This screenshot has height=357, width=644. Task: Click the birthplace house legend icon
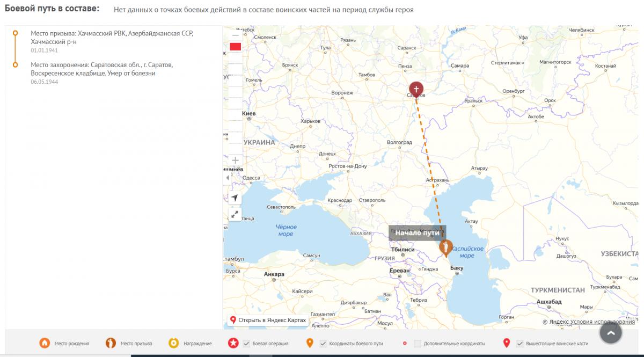[45, 343]
